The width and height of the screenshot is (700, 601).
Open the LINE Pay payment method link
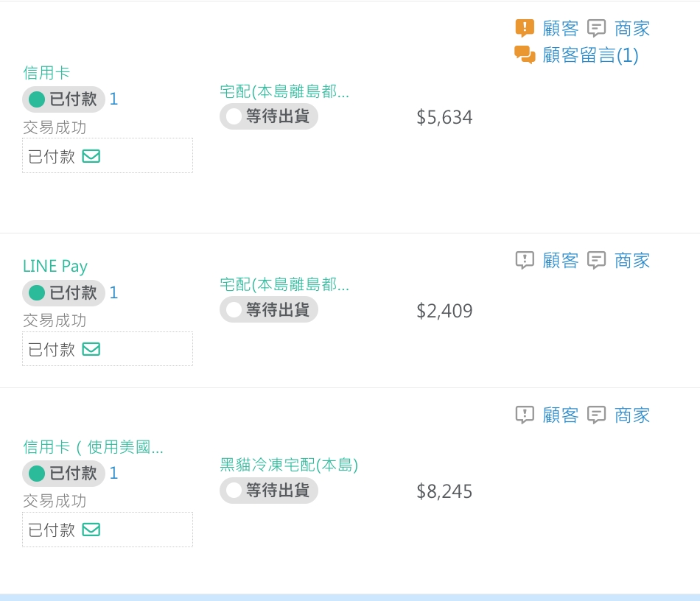click(55, 266)
